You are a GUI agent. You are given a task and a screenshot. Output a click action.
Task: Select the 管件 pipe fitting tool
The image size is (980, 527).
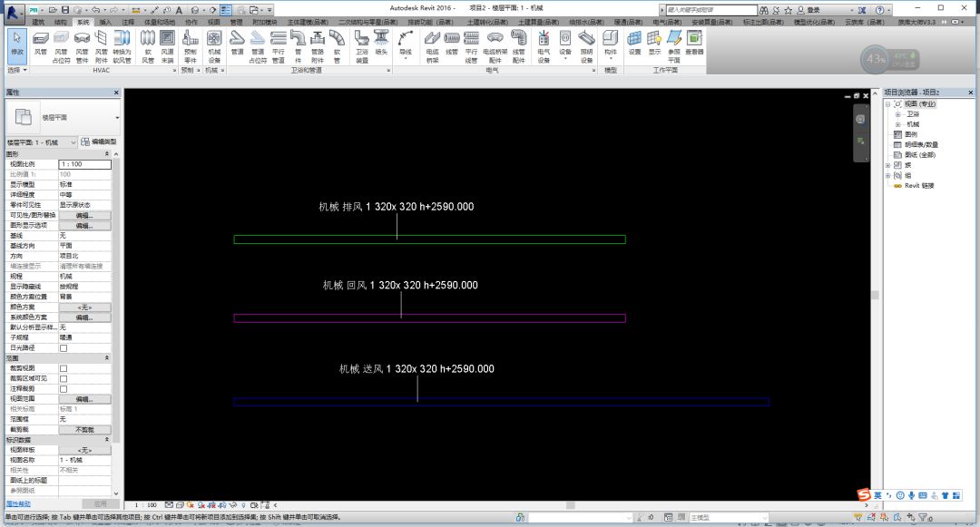tap(299, 46)
